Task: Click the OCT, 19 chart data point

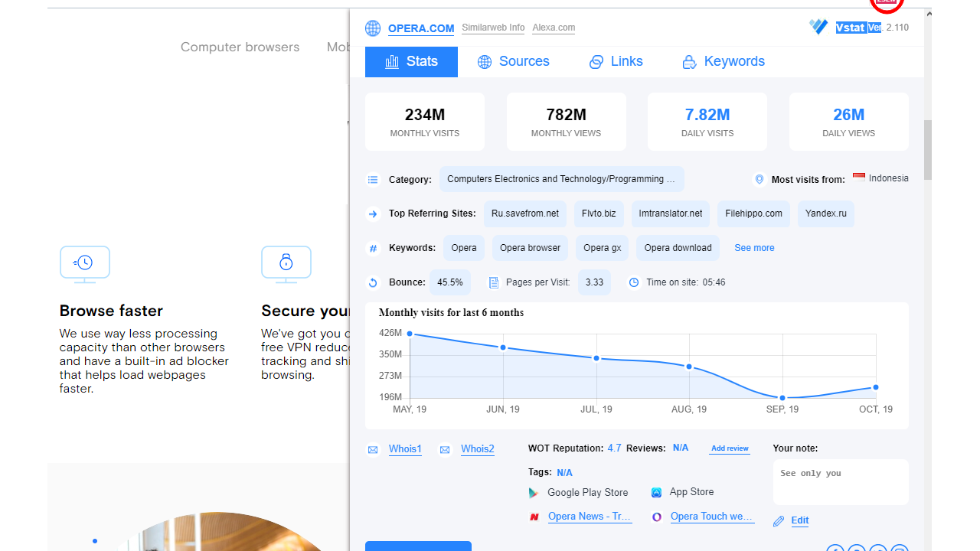Action: [876, 387]
